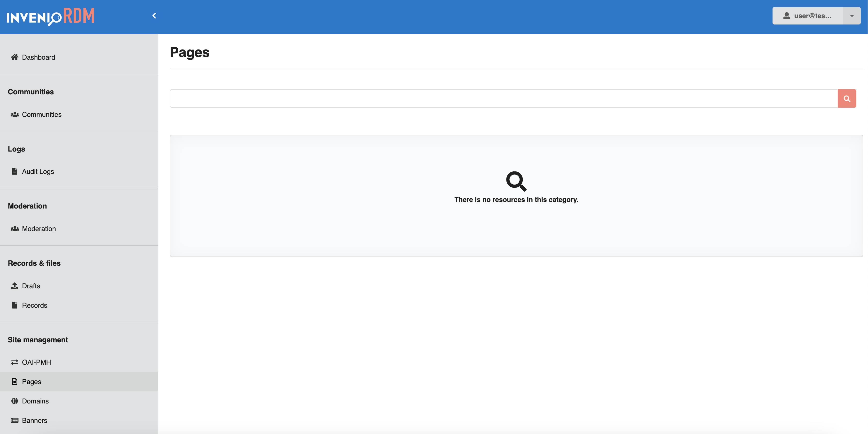Click the Logs section heading

click(16, 149)
